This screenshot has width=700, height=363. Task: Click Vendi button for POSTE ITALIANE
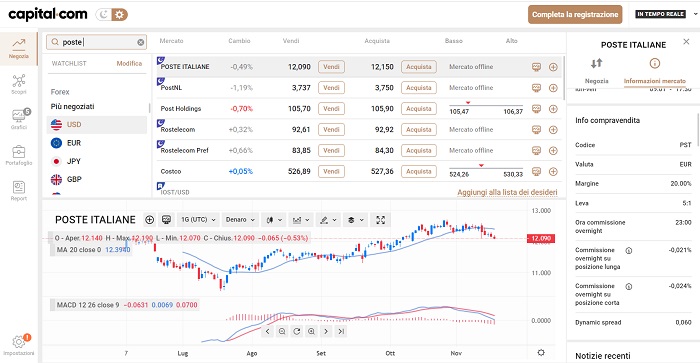[x=331, y=67]
